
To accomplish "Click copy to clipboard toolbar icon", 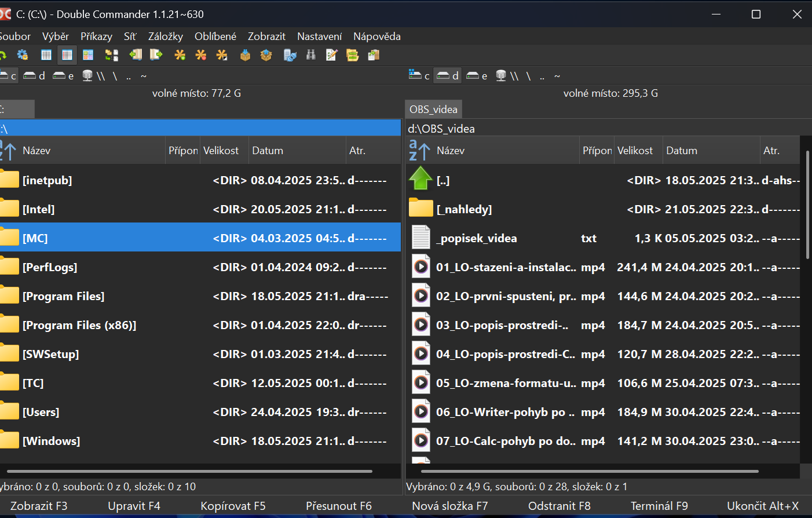I will click(374, 55).
